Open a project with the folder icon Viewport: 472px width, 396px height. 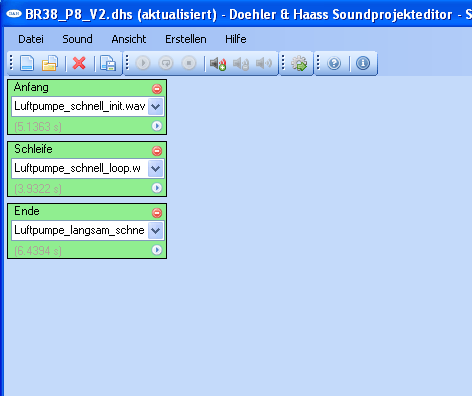click(50, 63)
